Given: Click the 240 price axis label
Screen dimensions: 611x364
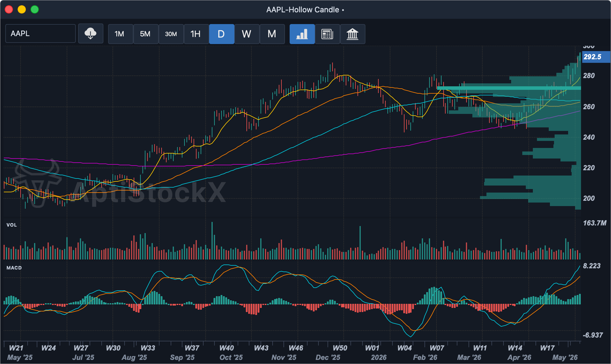Looking at the screenshot, I should (589, 137).
